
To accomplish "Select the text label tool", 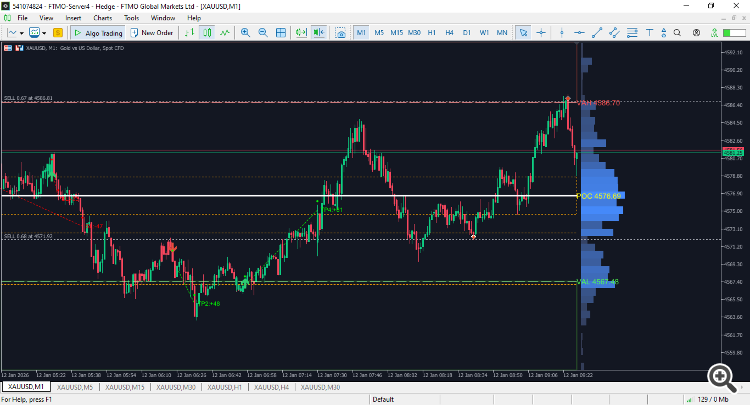I will tap(649, 33).
